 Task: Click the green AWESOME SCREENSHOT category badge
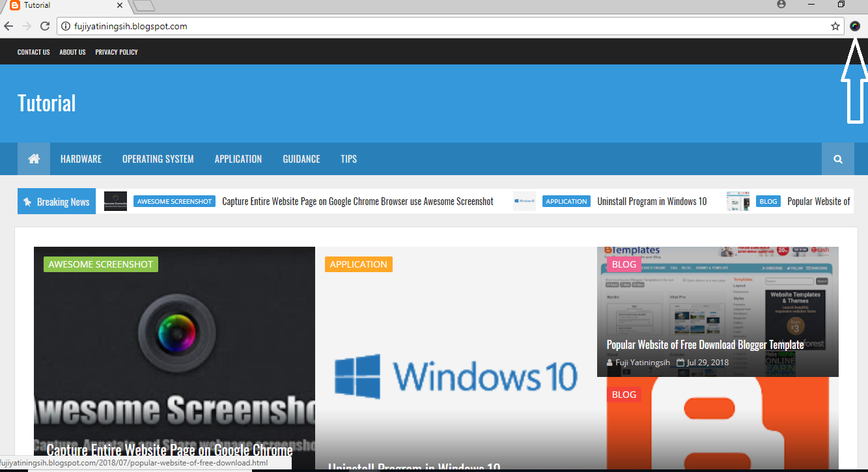101,264
